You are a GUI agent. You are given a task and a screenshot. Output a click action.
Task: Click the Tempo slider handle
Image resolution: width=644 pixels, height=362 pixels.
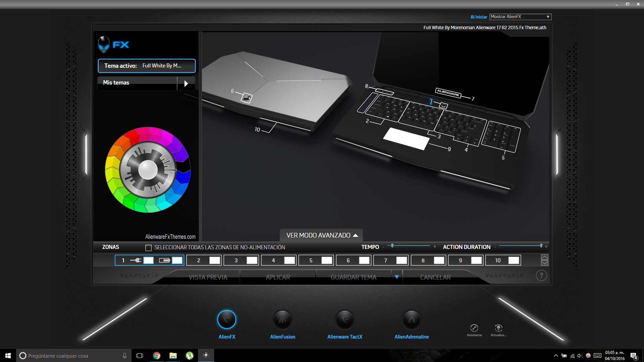coord(392,246)
